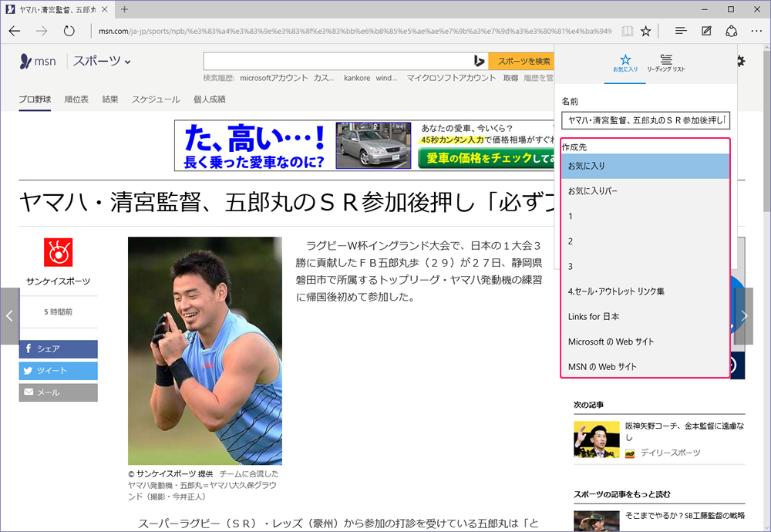Screen dimensions: 771x532
Task: Open Reading view book icon
Action: tap(627, 31)
